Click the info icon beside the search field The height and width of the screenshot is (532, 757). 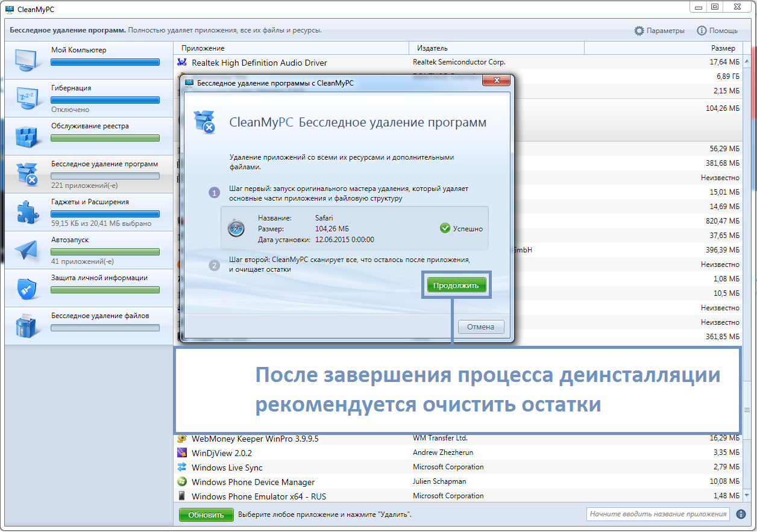[740, 515]
